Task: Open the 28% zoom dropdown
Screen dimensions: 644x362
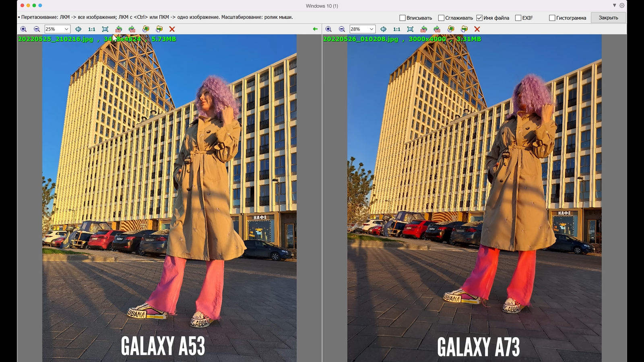Action: tap(372, 29)
